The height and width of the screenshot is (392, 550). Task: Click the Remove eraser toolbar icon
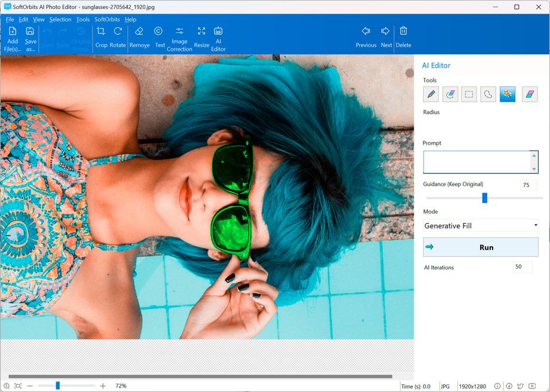click(139, 36)
